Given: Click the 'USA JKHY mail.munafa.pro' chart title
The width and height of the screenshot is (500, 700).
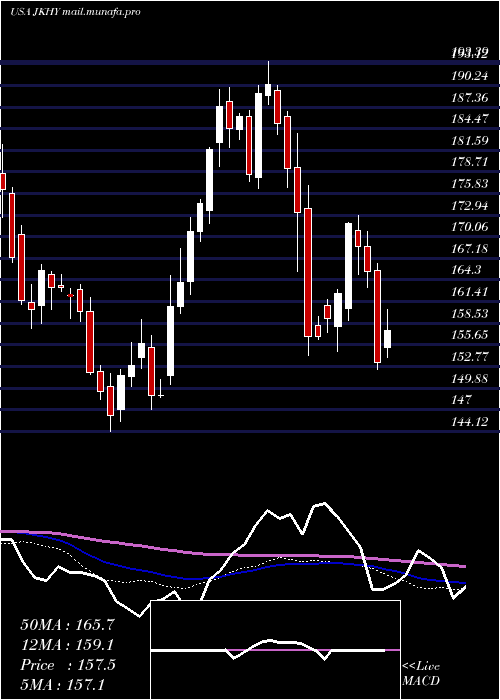Looking at the screenshot, I should 75,12.
